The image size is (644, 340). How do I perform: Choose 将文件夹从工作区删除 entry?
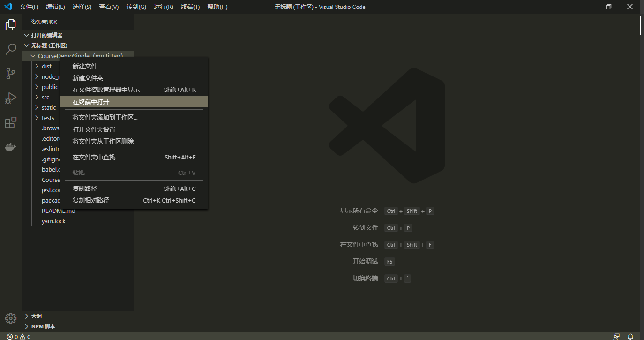coord(134,141)
